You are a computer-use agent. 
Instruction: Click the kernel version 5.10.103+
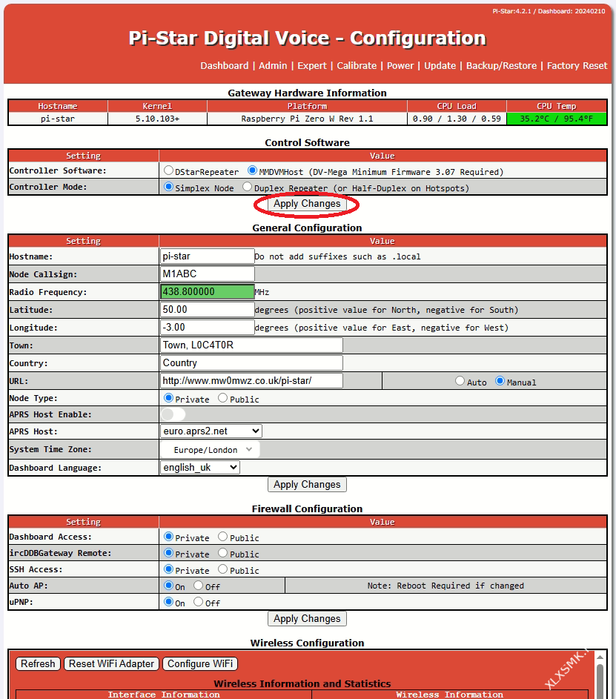157,119
